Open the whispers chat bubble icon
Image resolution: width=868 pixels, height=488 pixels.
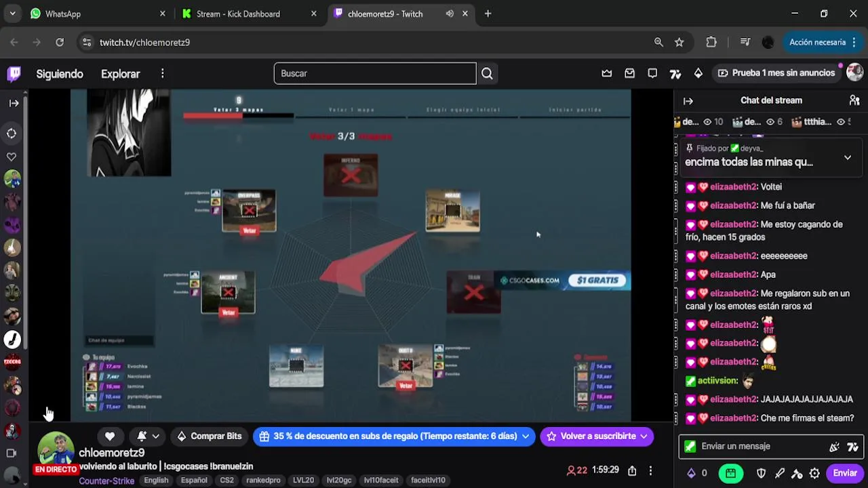652,73
